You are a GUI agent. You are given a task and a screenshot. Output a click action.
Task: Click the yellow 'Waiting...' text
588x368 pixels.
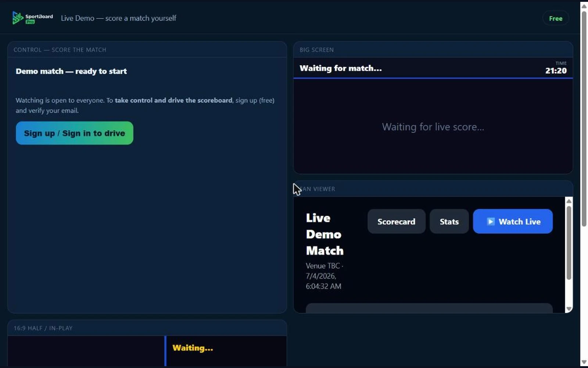193,348
